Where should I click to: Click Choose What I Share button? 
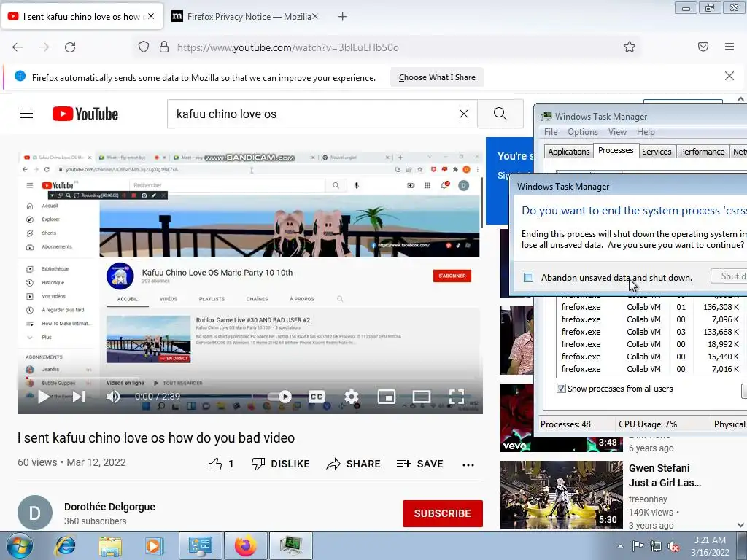pos(437,77)
